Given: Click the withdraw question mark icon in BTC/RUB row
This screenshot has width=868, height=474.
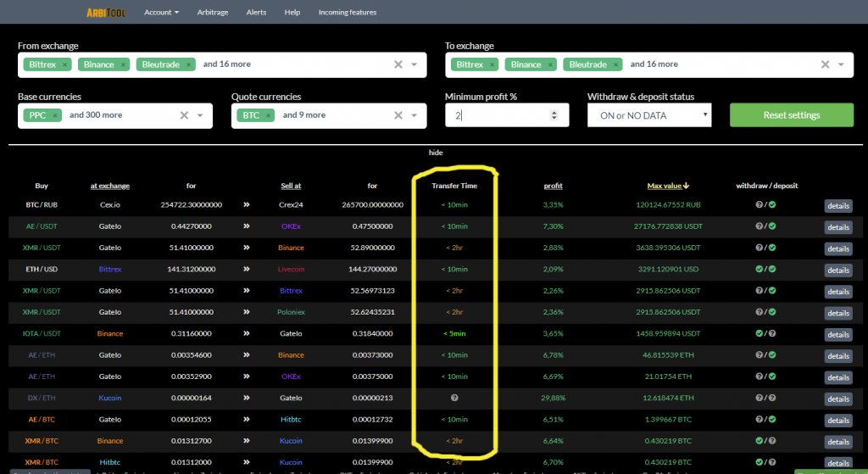Looking at the screenshot, I should pos(759,205).
